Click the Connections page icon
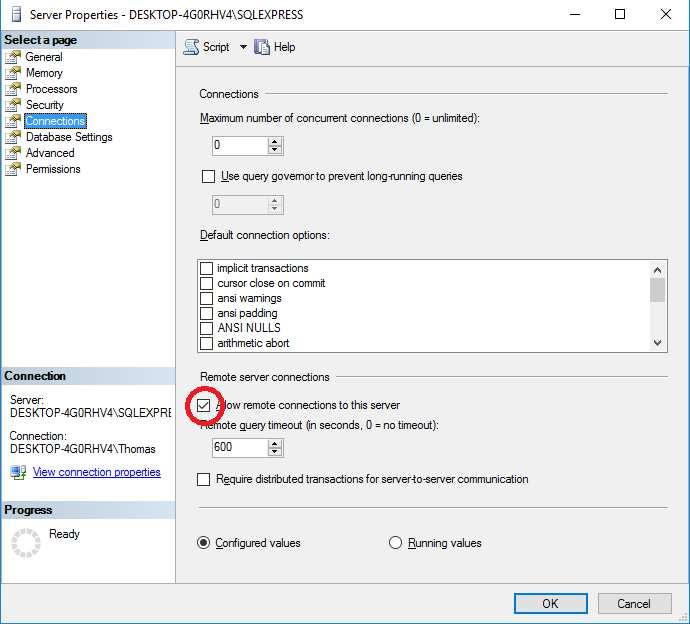This screenshot has width=690, height=624. coord(13,121)
